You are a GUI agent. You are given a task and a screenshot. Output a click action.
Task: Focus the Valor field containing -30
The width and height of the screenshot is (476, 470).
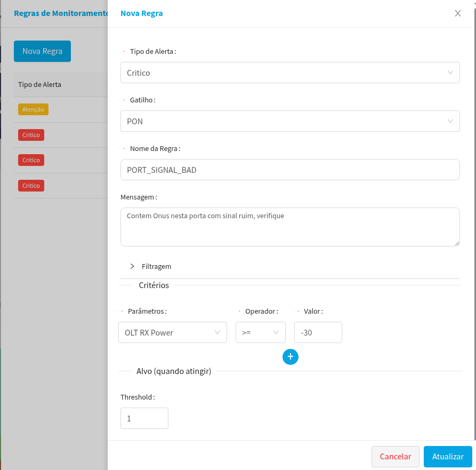point(318,332)
